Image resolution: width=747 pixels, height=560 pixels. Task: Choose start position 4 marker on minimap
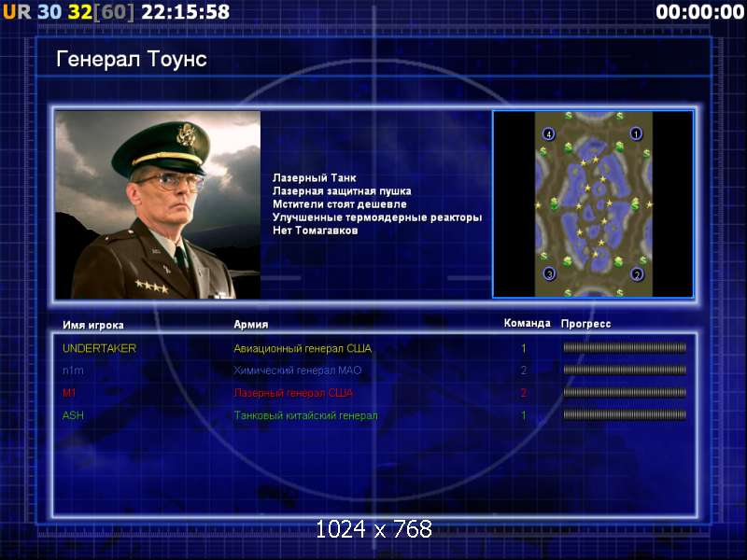coord(549,134)
